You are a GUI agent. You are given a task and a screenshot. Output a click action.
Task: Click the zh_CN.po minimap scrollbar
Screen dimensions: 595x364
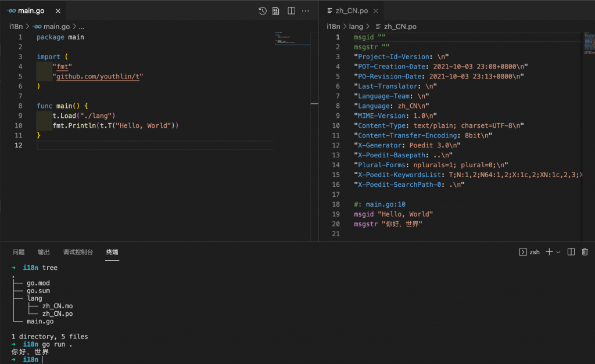[589, 43]
